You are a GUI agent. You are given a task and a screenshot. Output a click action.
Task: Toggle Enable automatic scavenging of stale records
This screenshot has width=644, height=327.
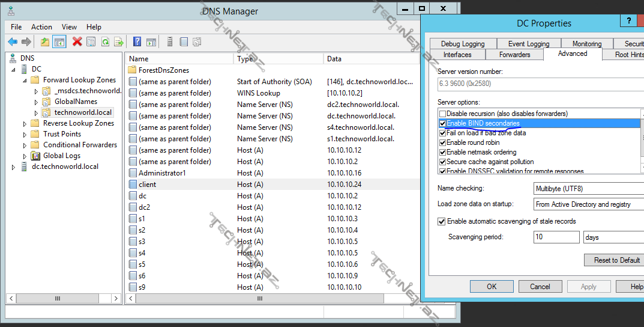tap(442, 221)
